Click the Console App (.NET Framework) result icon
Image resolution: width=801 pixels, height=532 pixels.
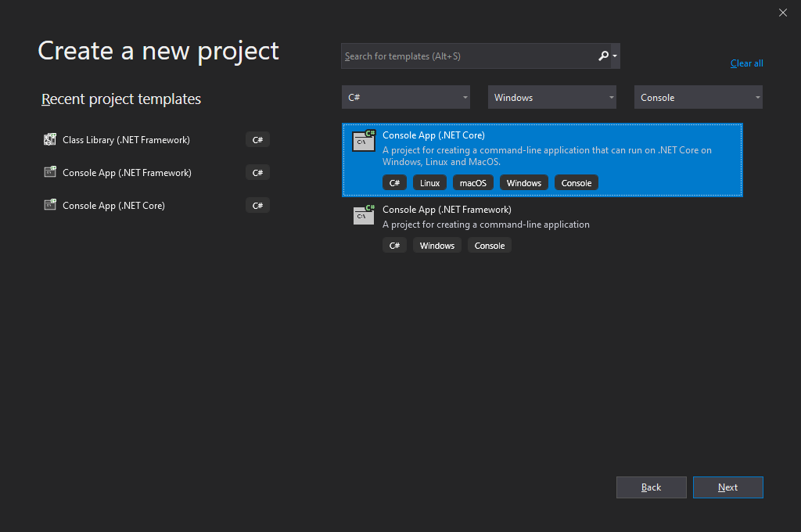364,215
